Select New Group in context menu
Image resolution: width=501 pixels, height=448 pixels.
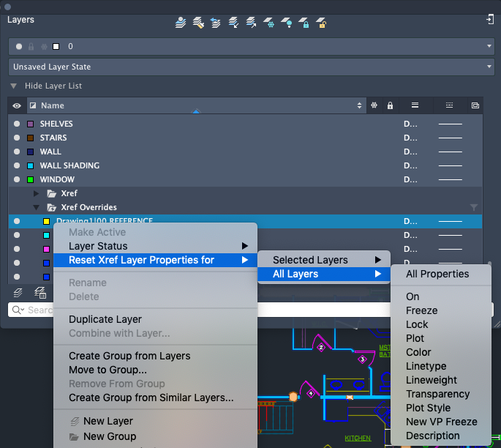[x=155, y=436]
